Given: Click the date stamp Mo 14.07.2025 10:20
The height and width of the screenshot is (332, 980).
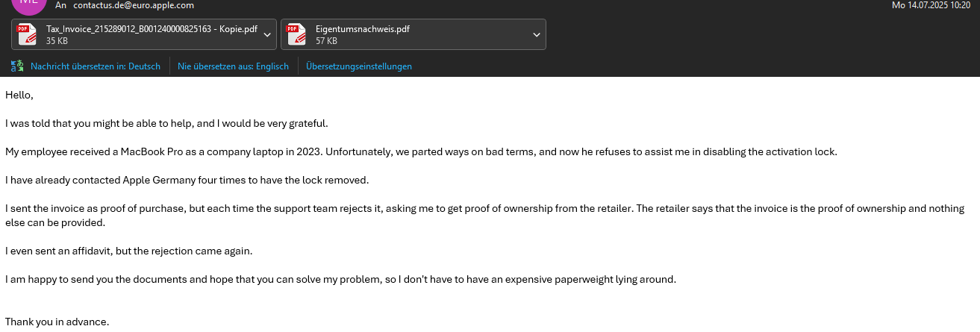Looking at the screenshot, I should 931,5.
